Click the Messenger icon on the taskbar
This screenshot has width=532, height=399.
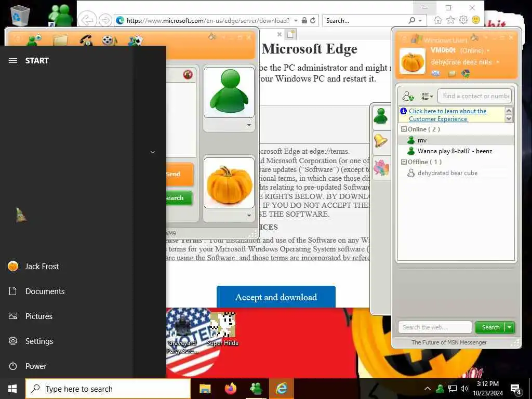point(256,389)
